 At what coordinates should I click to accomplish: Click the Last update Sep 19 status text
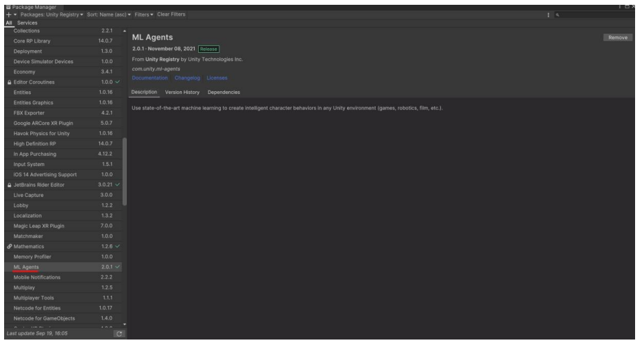(37, 333)
